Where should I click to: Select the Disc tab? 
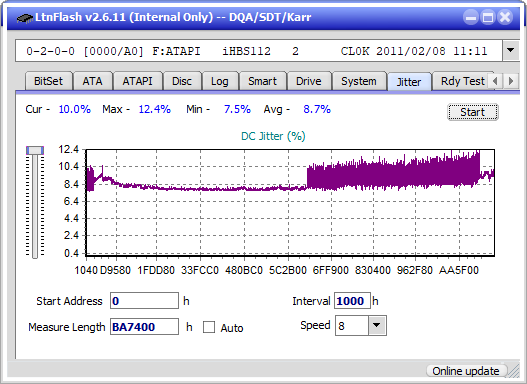point(182,81)
